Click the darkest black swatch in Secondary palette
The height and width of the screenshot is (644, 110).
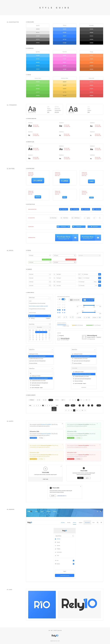coord(91,43)
